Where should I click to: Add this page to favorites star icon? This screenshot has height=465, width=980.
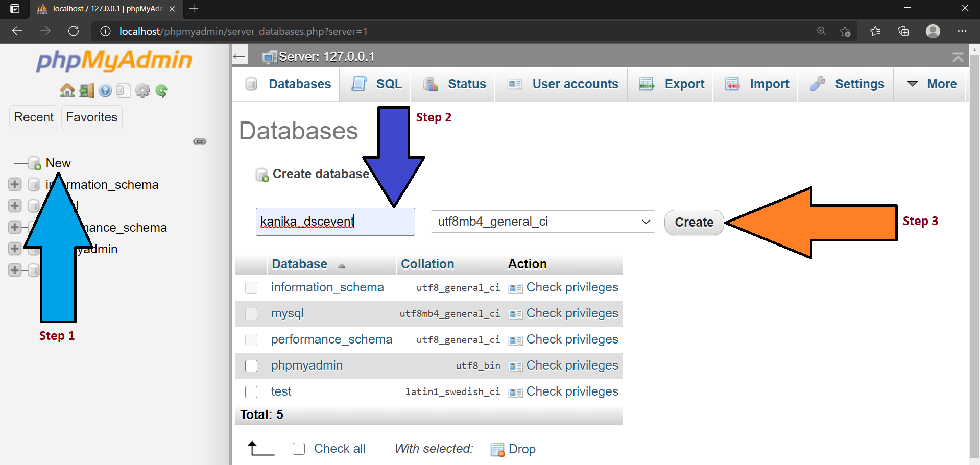click(845, 31)
